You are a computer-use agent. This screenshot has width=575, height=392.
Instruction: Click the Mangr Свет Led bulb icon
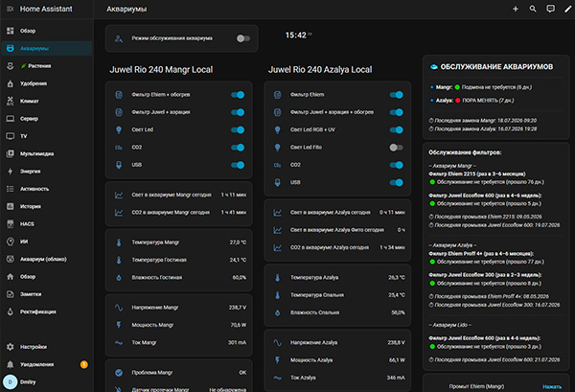(x=119, y=129)
